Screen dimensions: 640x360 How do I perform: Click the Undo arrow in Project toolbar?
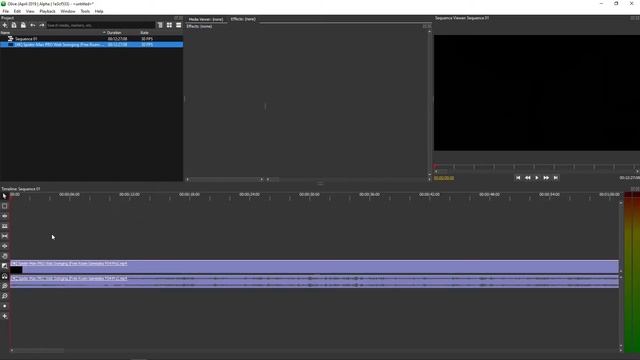click(33, 25)
